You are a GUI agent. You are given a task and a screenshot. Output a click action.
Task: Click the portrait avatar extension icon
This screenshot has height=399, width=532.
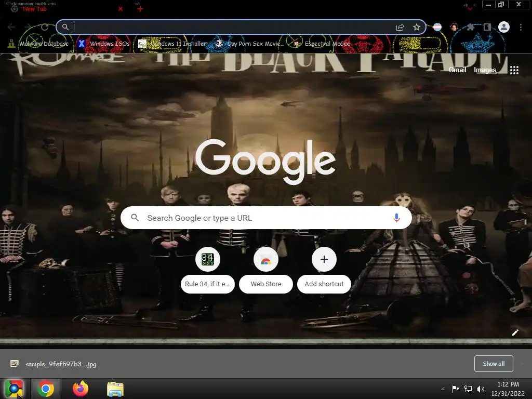[454, 27]
